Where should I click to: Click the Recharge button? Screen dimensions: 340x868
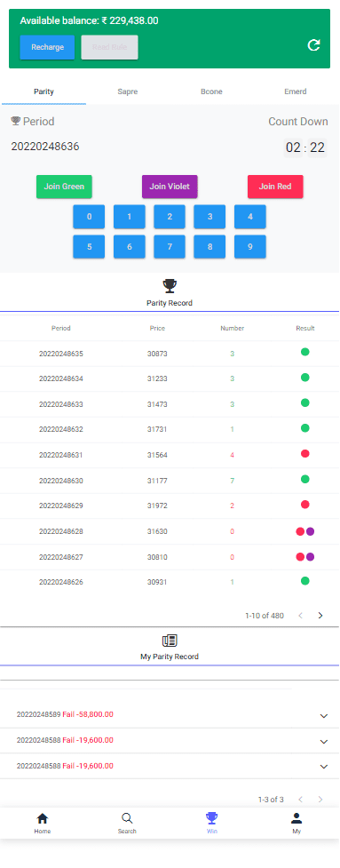coord(47,47)
